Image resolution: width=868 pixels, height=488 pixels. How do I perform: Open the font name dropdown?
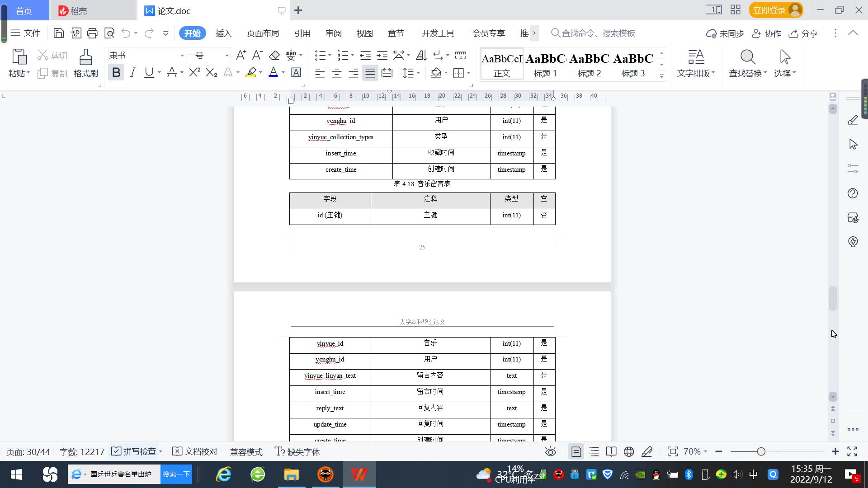[x=182, y=56]
